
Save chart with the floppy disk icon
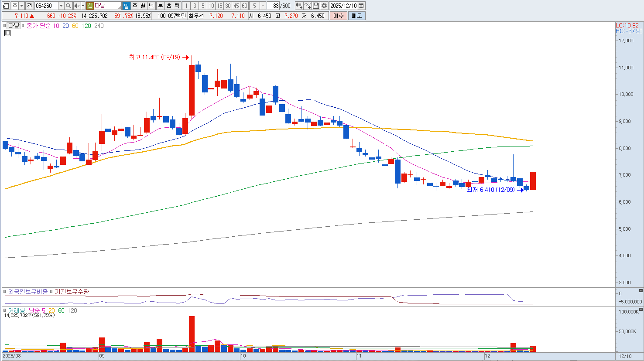316,6
